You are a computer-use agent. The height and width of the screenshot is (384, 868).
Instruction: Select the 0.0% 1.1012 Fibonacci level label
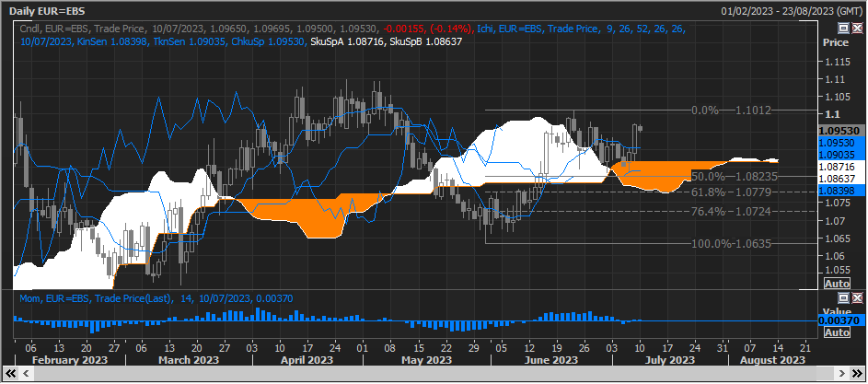pyautogui.click(x=731, y=111)
